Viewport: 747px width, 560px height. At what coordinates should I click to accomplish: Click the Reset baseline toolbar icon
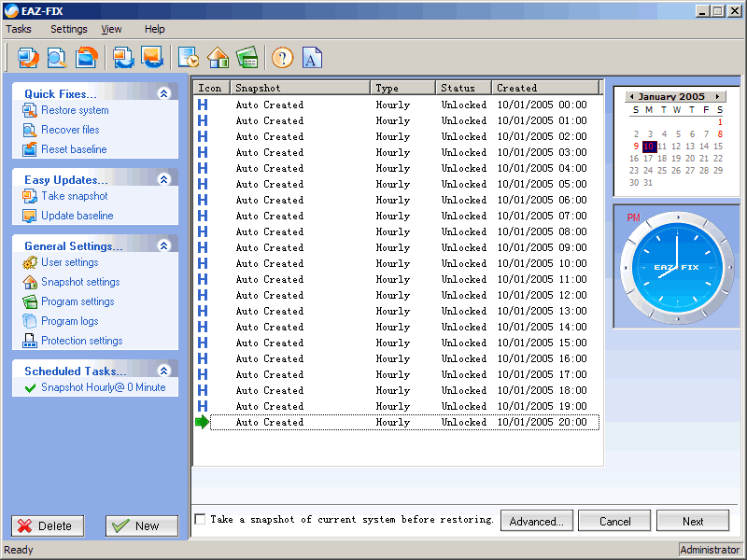coord(86,58)
